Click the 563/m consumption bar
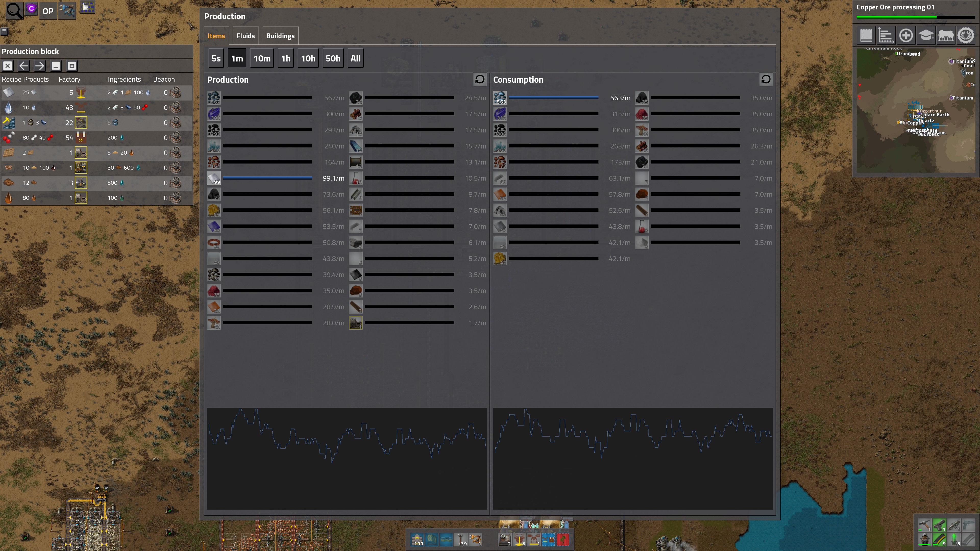The width and height of the screenshot is (980, 551). (554, 98)
